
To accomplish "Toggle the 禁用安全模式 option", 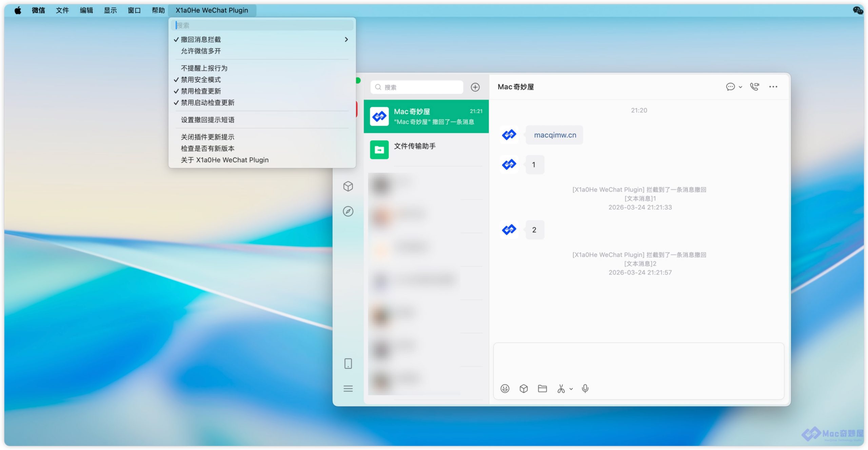I will 201,80.
